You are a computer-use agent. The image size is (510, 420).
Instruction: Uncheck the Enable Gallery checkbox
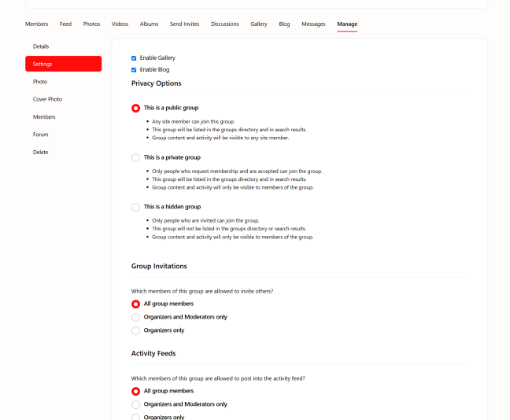(134, 58)
